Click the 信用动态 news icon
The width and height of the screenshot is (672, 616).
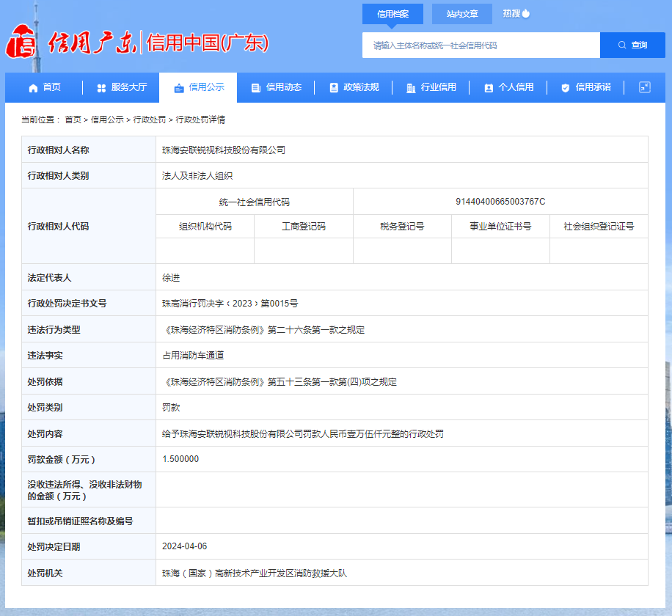coord(256,88)
